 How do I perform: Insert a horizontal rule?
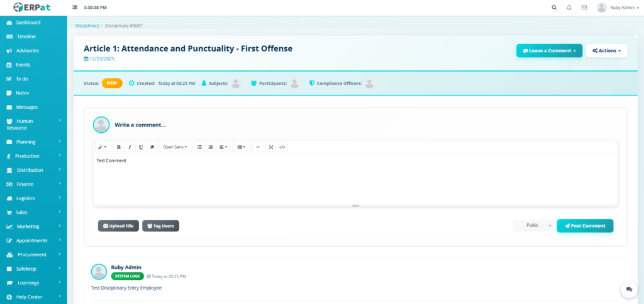(258, 147)
